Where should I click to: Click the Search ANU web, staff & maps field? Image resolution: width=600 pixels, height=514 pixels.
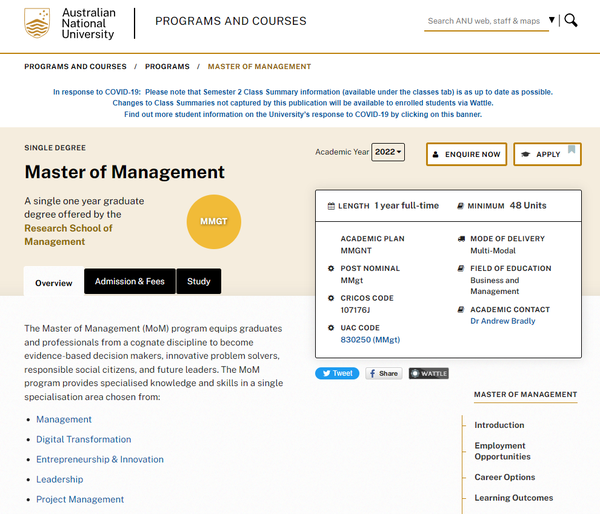[486, 21]
